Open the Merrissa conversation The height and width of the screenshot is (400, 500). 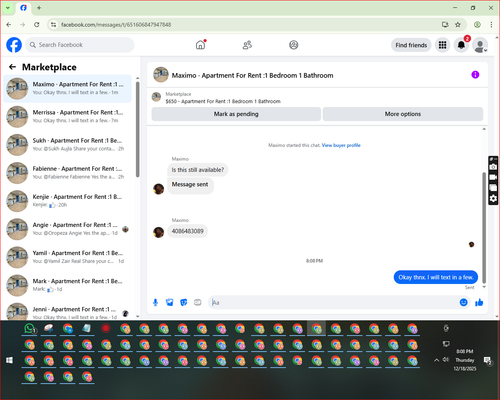pyautogui.click(x=68, y=116)
